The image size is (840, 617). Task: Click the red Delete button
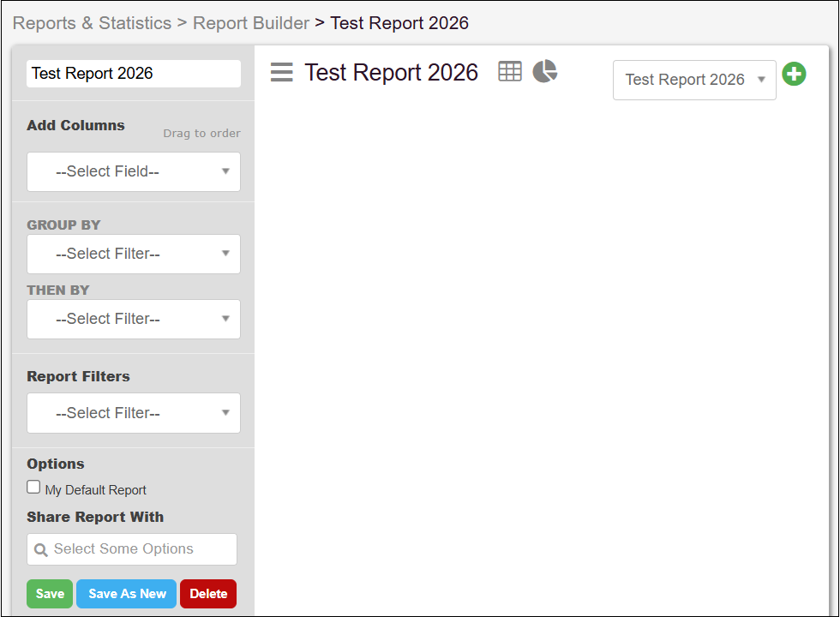(208, 593)
